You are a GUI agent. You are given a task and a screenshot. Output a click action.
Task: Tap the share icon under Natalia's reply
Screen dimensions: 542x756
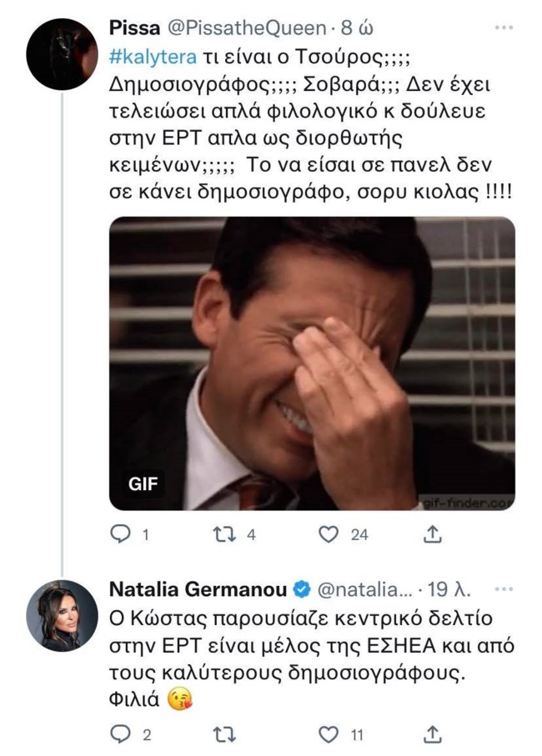pos(433,733)
